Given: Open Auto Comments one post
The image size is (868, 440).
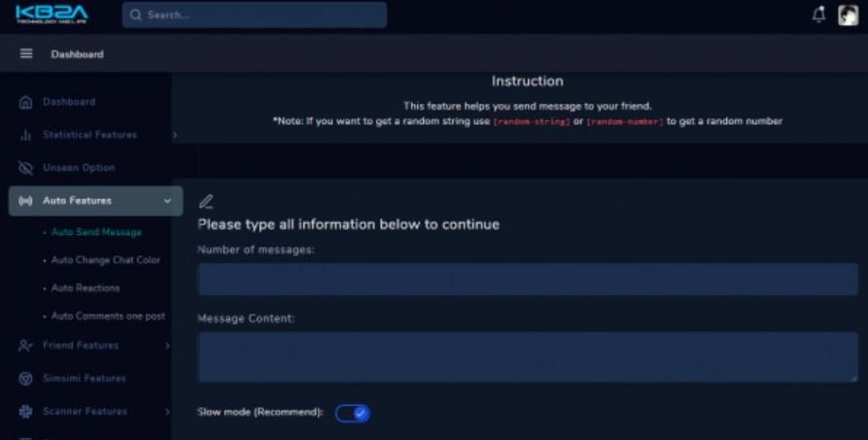Looking at the screenshot, I should (108, 316).
